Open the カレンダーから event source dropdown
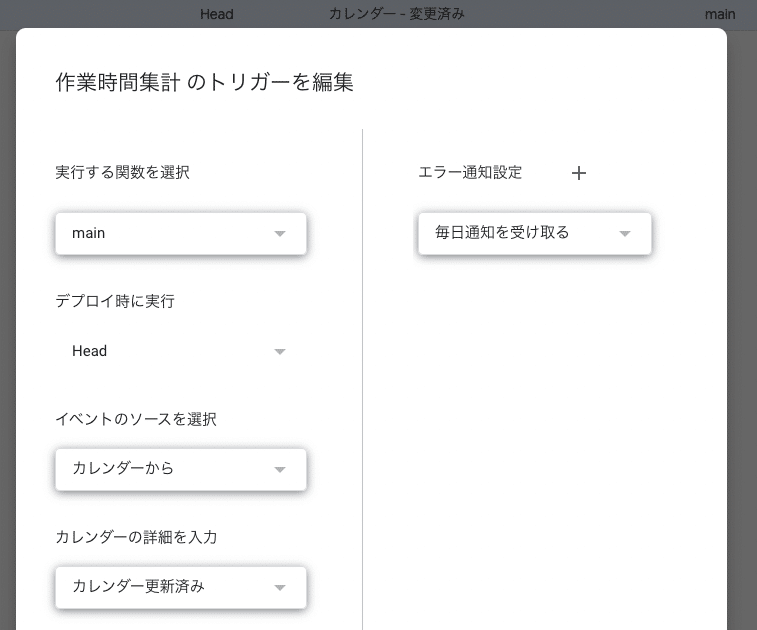The height and width of the screenshot is (630, 757). [181, 469]
